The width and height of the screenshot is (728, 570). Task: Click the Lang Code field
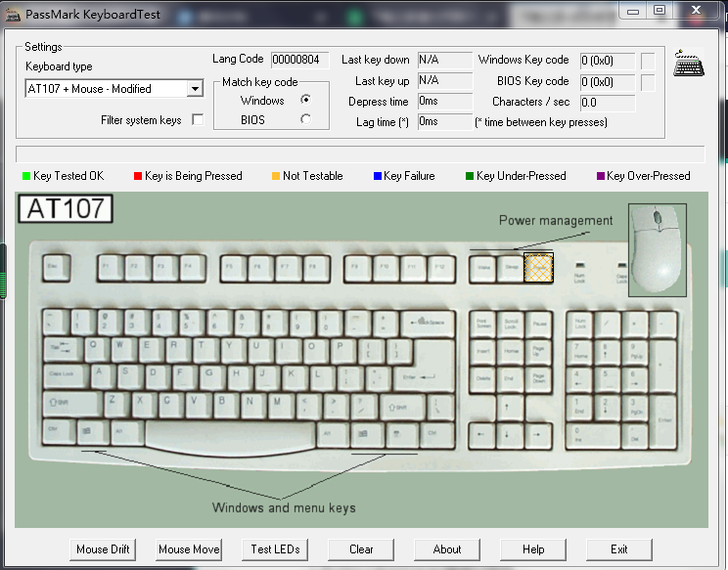(x=299, y=60)
